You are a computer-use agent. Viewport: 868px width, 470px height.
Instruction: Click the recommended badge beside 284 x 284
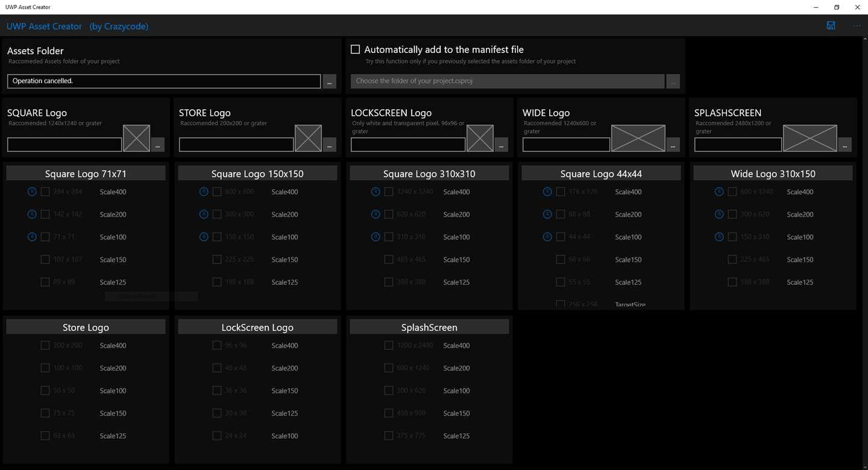(x=32, y=192)
